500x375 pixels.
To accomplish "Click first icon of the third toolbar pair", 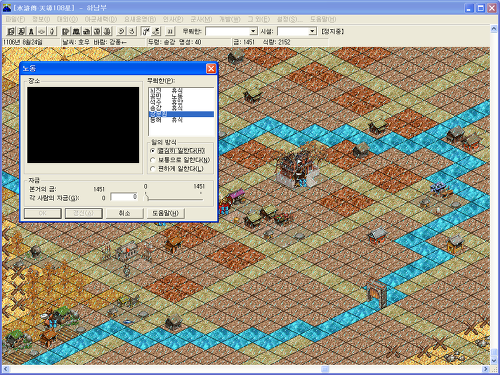I will (x=121, y=31).
